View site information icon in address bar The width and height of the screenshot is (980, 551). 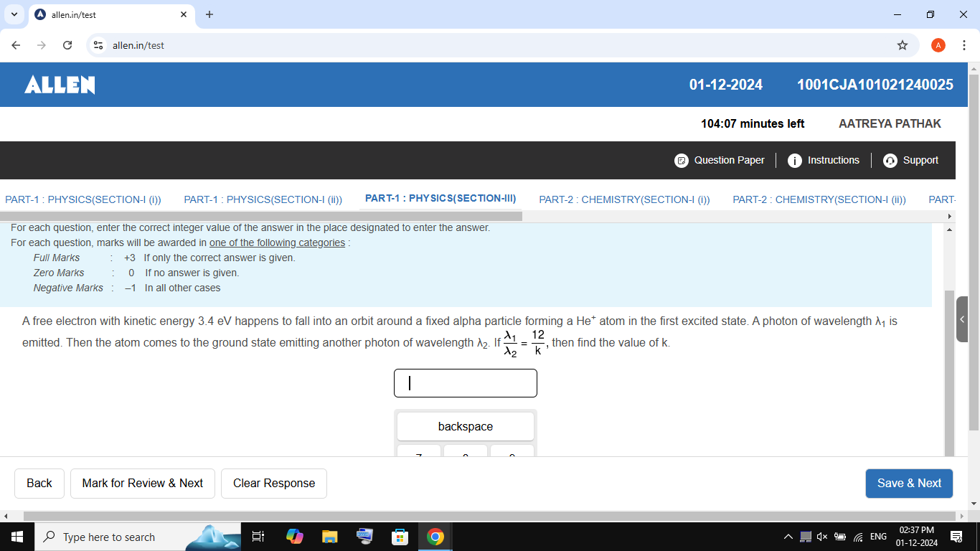click(x=99, y=45)
